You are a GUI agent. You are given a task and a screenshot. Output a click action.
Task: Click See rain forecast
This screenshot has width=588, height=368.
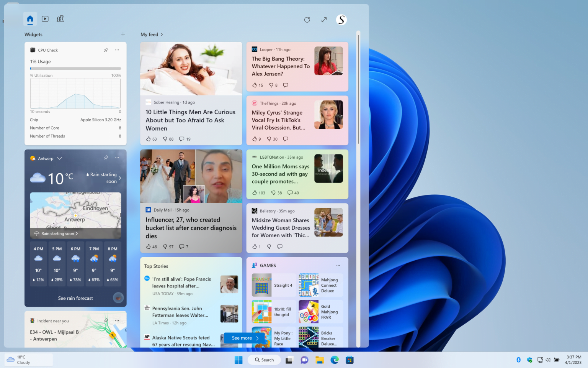[75, 298]
